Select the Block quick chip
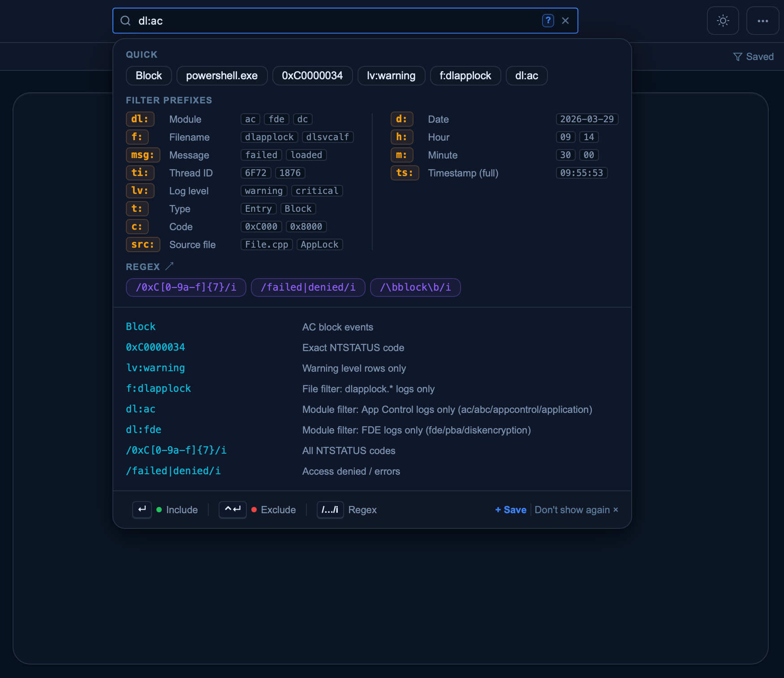The height and width of the screenshot is (678, 784). [x=149, y=76]
